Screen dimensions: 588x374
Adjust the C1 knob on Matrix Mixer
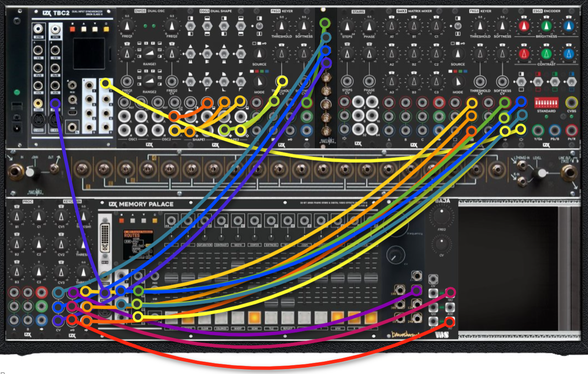(436, 26)
